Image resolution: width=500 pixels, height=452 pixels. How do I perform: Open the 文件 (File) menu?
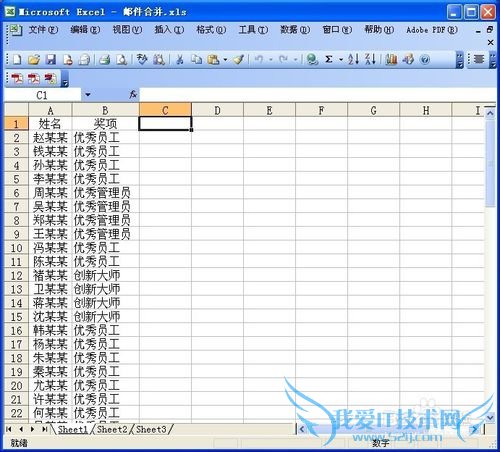[x=43, y=30]
